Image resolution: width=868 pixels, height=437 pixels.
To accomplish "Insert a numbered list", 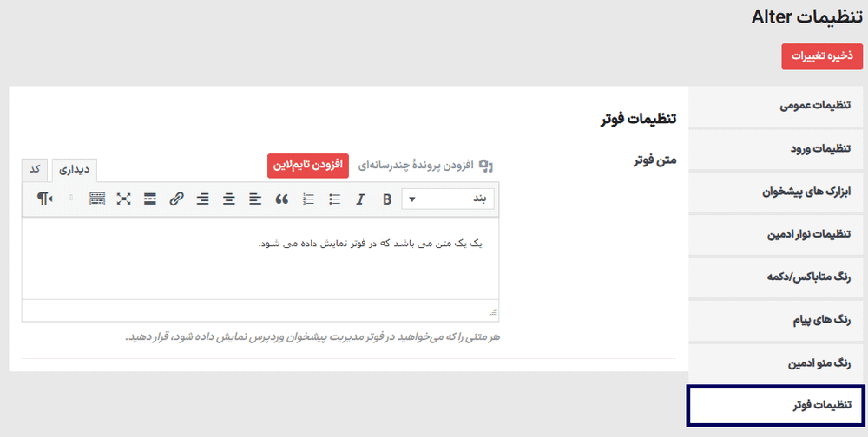I will pos(308,199).
